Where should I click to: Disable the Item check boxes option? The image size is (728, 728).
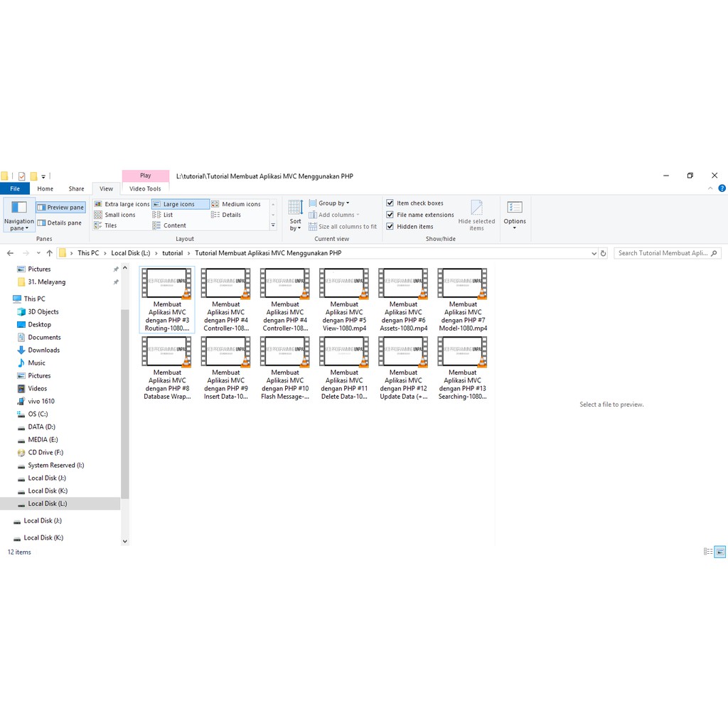click(x=390, y=203)
